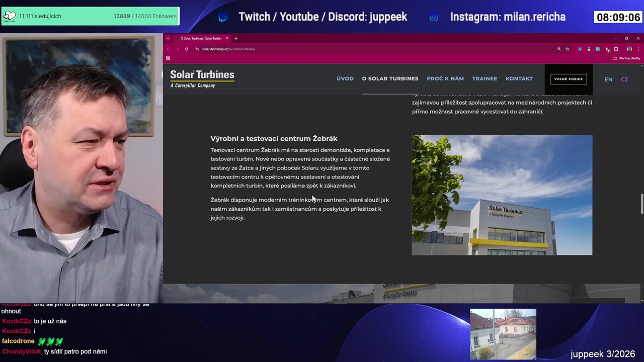This screenshot has height=362, width=644.
Task: Click the Výrobní a testovací centrum Žebrák heading
Action: coord(274,139)
